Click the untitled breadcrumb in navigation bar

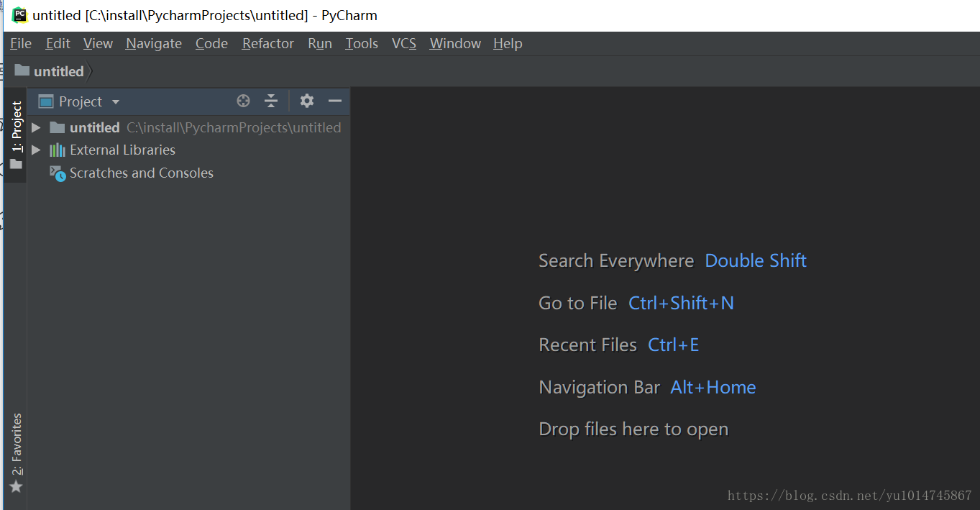(59, 71)
